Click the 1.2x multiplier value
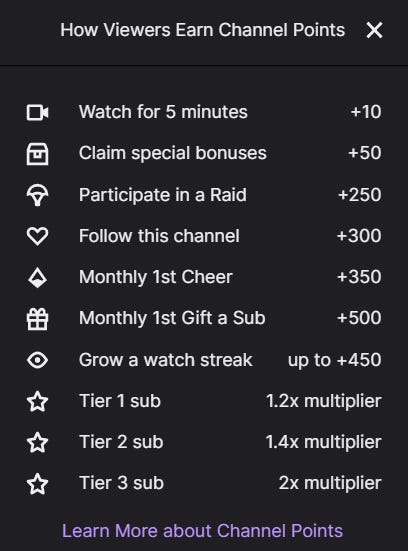 (323, 401)
